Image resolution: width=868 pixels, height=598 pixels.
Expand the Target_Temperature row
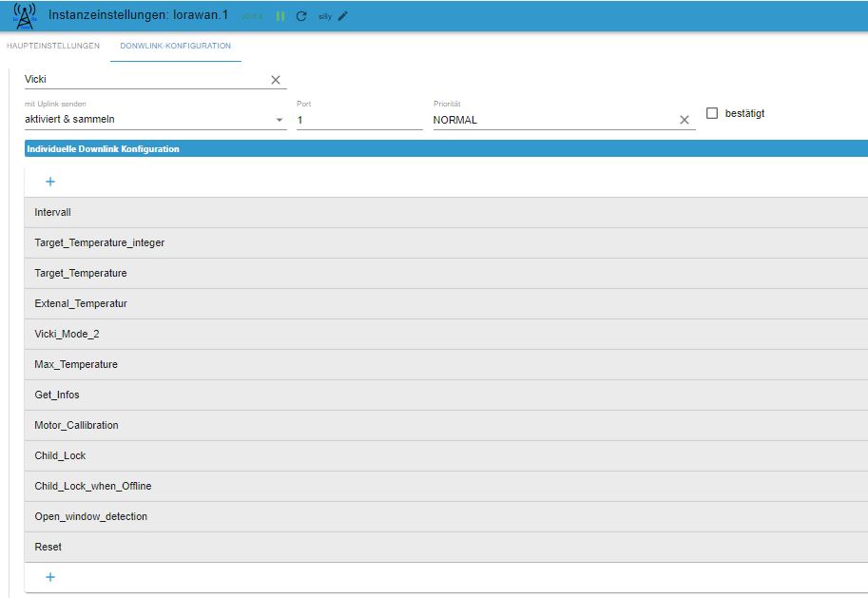click(446, 273)
